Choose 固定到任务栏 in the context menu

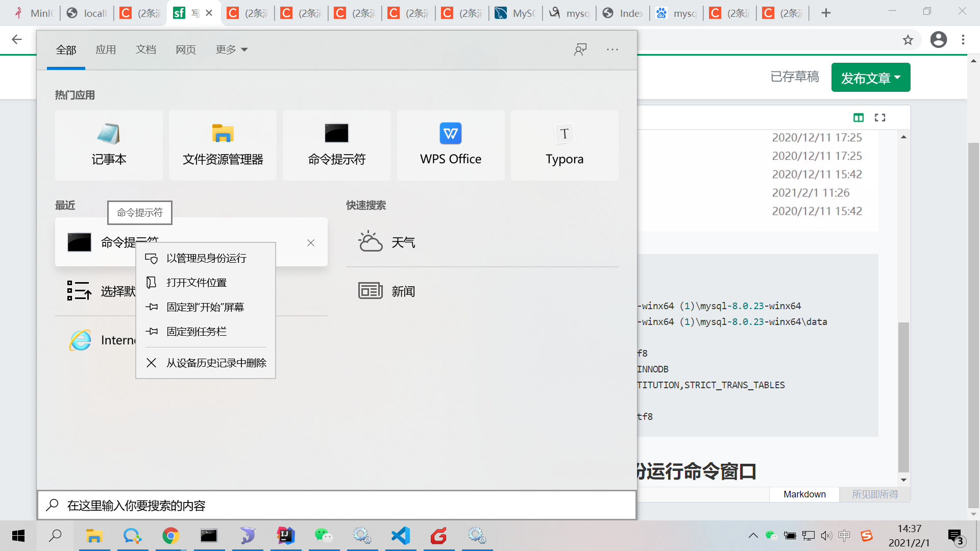pyautogui.click(x=197, y=332)
